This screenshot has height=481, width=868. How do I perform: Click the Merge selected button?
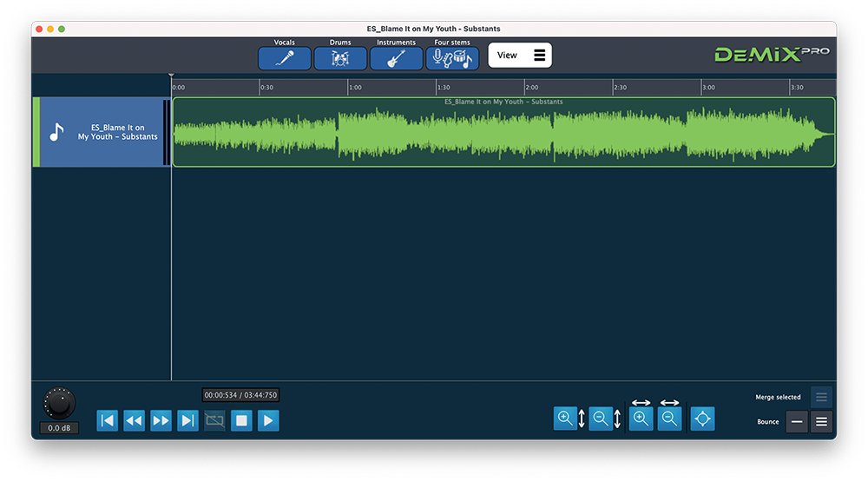coord(821,398)
